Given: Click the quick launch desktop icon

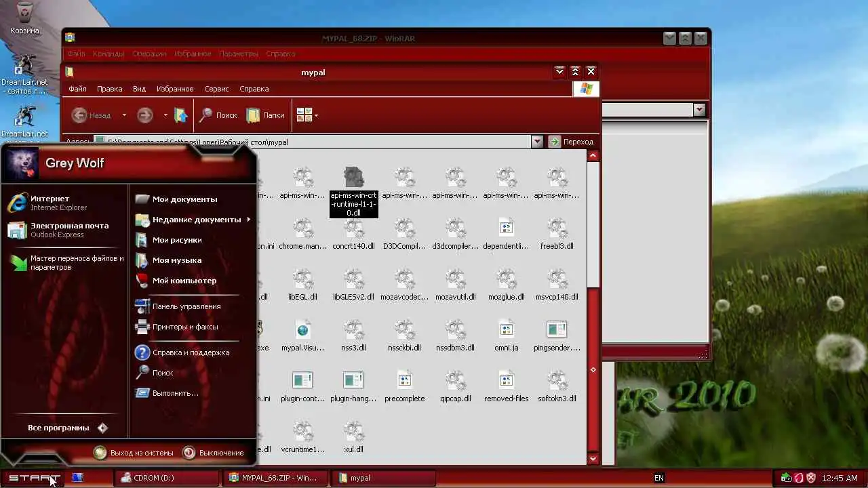Looking at the screenshot, I should pyautogui.click(x=78, y=478).
